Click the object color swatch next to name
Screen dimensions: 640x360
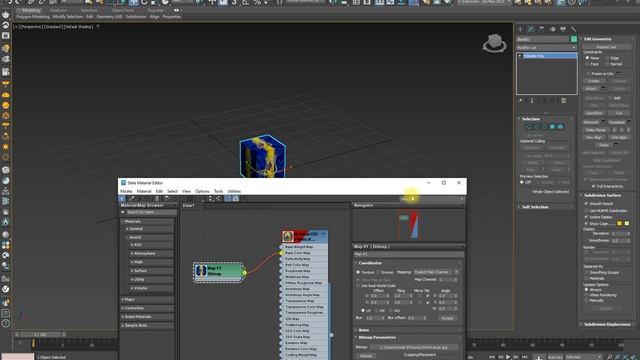573,39
